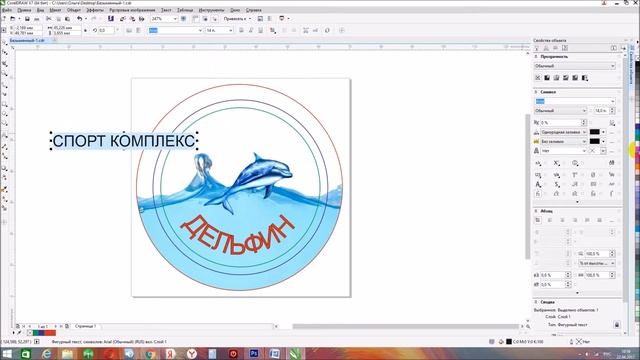Click the Save icon in the toolbar
The image size is (640, 360).
(27, 19)
